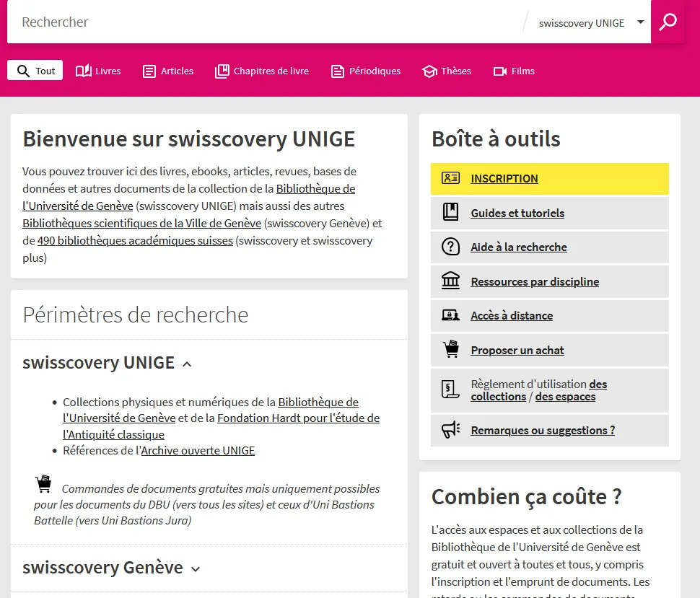The image size is (700, 598).
Task: Open Bibliothèques scientifiques de la Ville de Genève link
Action: pyautogui.click(x=142, y=224)
